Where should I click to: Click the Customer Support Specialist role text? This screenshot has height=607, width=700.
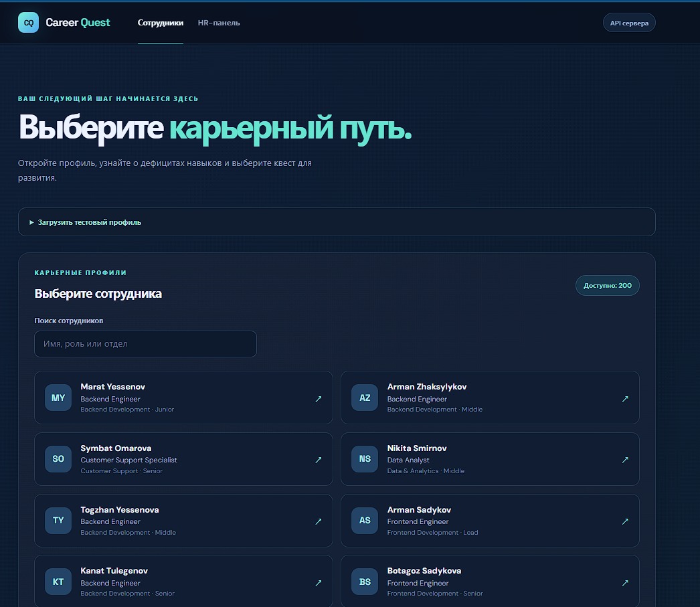128,460
